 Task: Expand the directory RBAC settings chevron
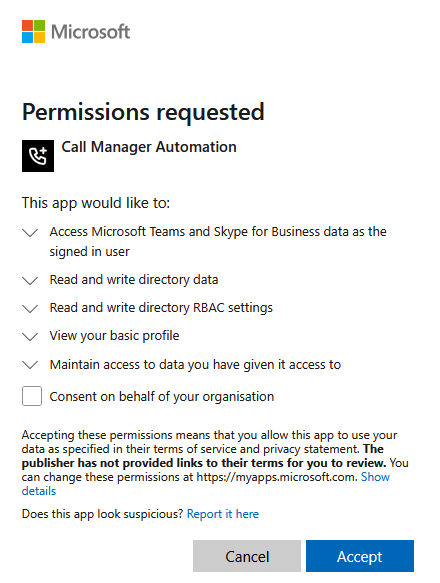click(x=30, y=309)
